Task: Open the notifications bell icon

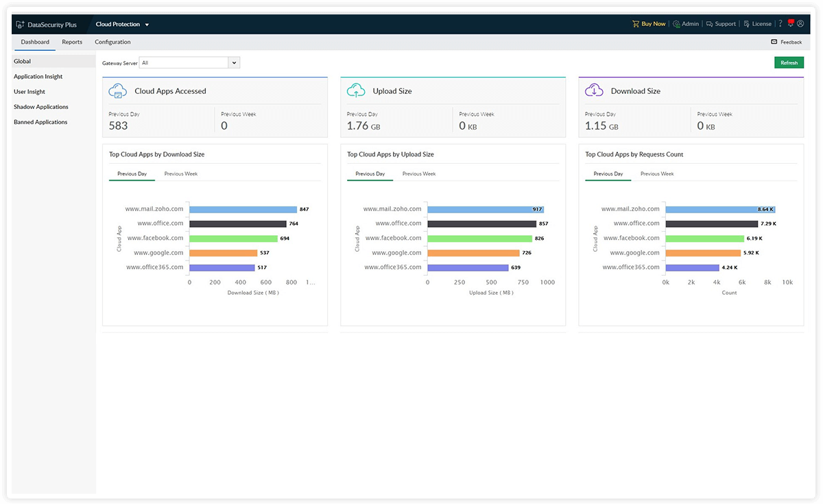Action: [791, 23]
